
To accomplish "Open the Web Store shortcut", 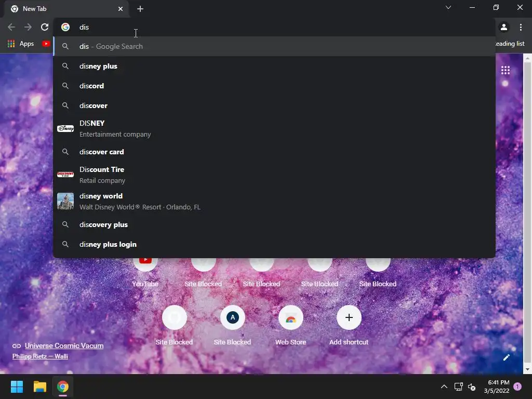I will [x=291, y=325].
